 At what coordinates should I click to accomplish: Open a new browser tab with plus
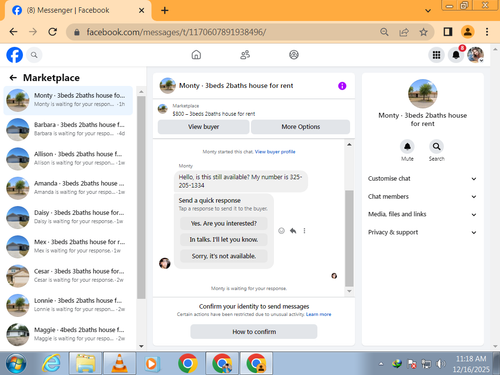(x=165, y=11)
